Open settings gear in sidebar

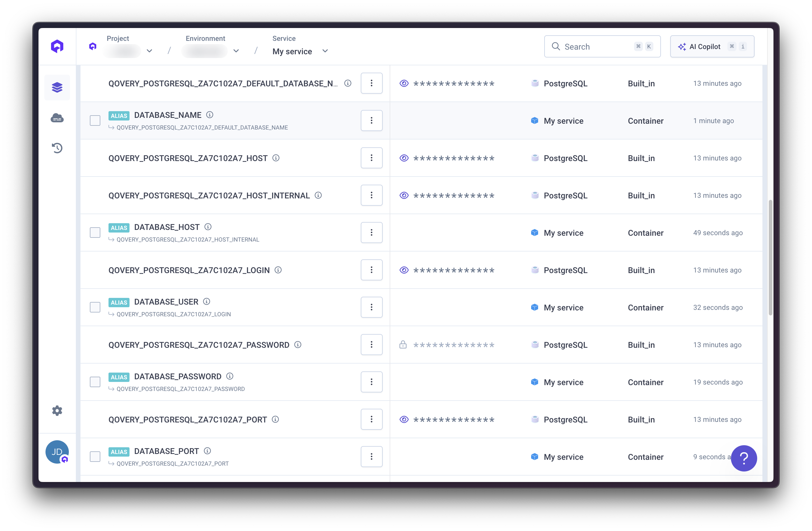point(57,411)
